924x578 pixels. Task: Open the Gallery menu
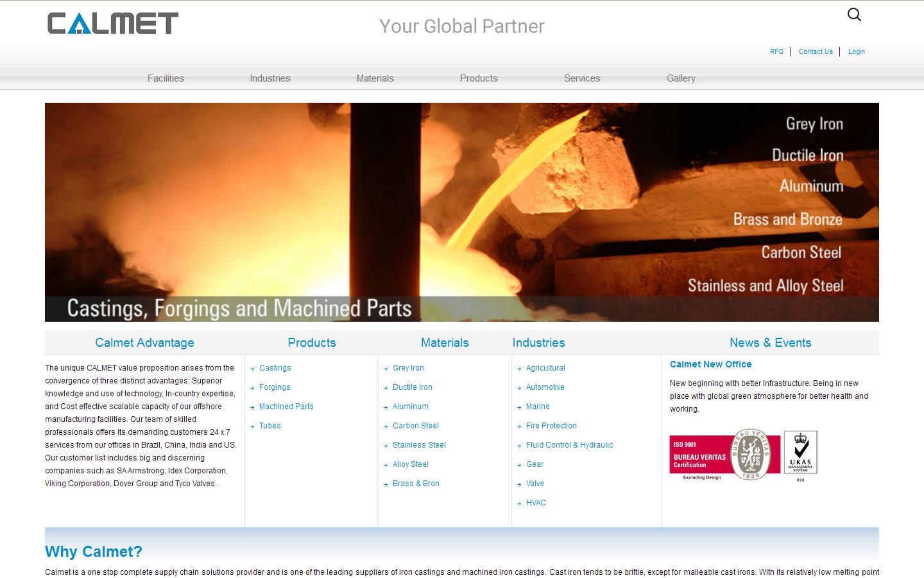(681, 78)
